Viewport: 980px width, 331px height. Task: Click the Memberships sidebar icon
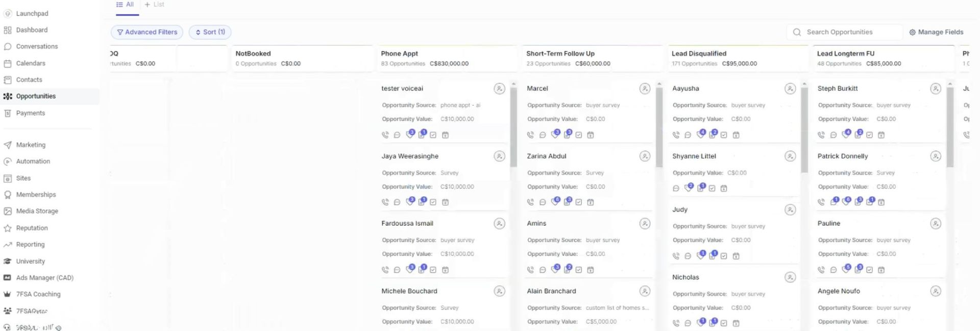(x=8, y=195)
